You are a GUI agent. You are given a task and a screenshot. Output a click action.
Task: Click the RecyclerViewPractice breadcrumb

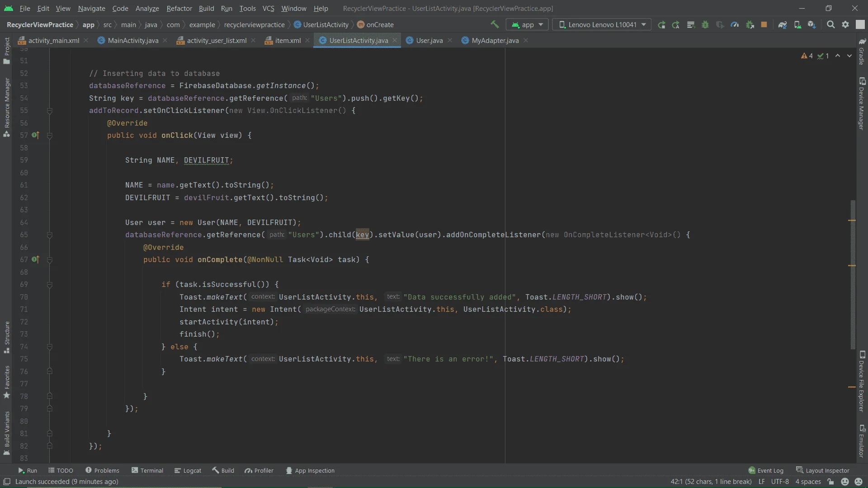[40, 24]
